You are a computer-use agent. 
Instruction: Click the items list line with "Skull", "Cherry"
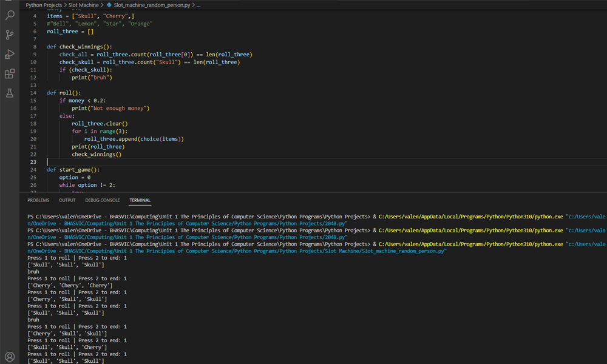(90, 16)
